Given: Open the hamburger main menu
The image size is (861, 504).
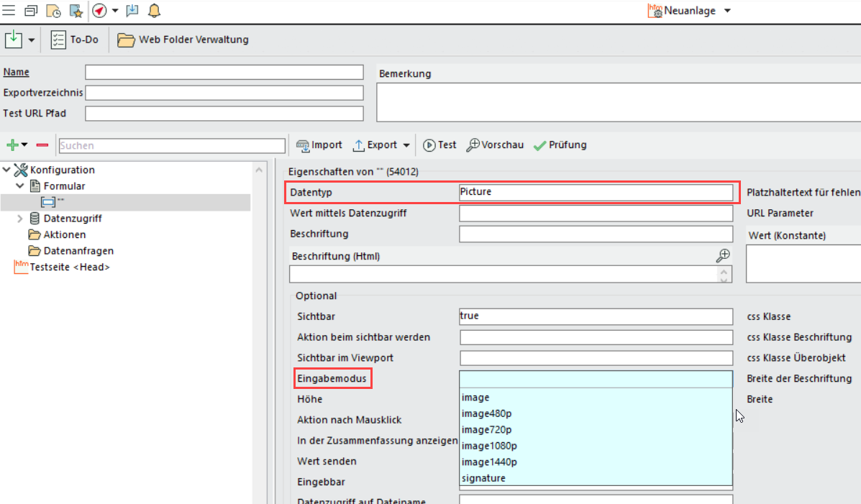Looking at the screenshot, I should click(9, 11).
